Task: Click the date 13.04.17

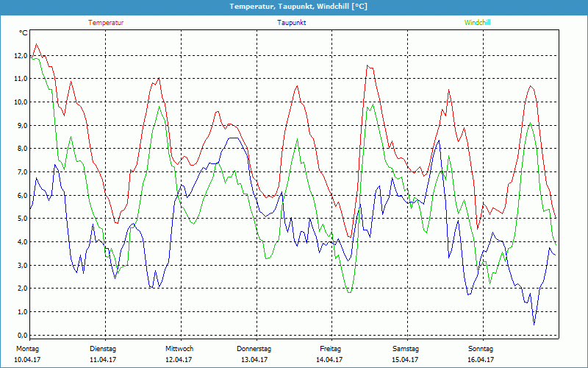Action: pyautogui.click(x=254, y=360)
